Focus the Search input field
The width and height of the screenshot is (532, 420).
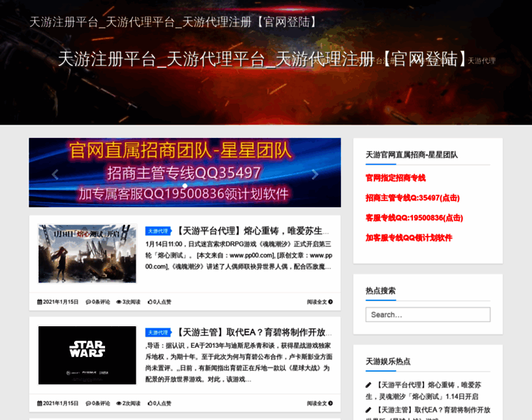coord(428,314)
